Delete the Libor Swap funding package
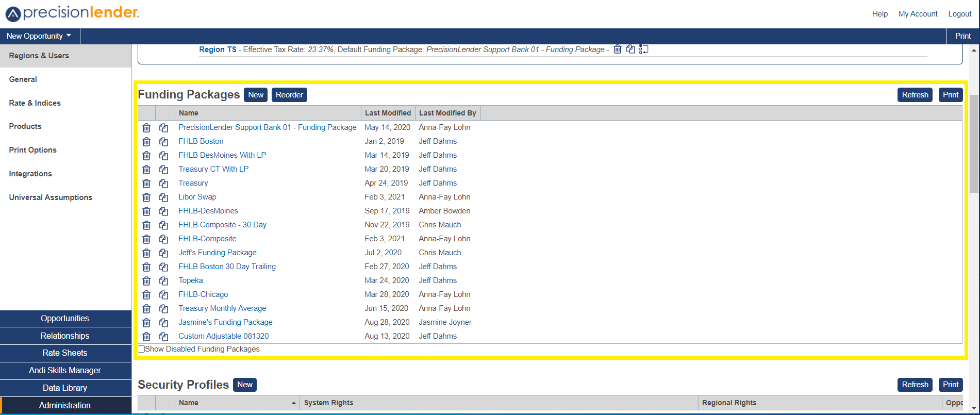This screenshot has width=980, height=415. 146,197
